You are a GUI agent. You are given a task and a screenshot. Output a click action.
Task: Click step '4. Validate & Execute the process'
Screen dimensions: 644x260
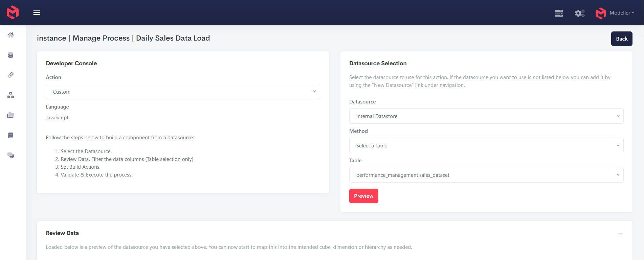pyautogui.click(x=93, y=175)
